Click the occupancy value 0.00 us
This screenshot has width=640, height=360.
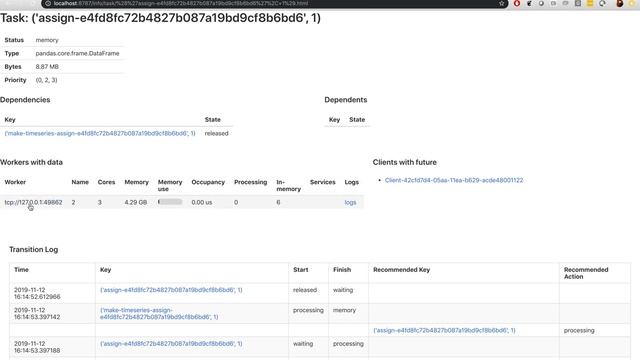[x=202, y=202]
